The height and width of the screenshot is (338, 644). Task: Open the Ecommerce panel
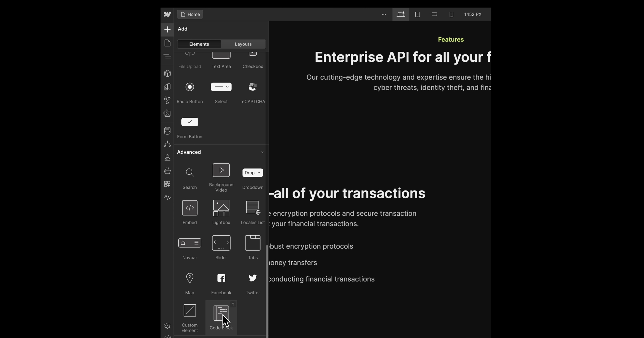(167, 171)
